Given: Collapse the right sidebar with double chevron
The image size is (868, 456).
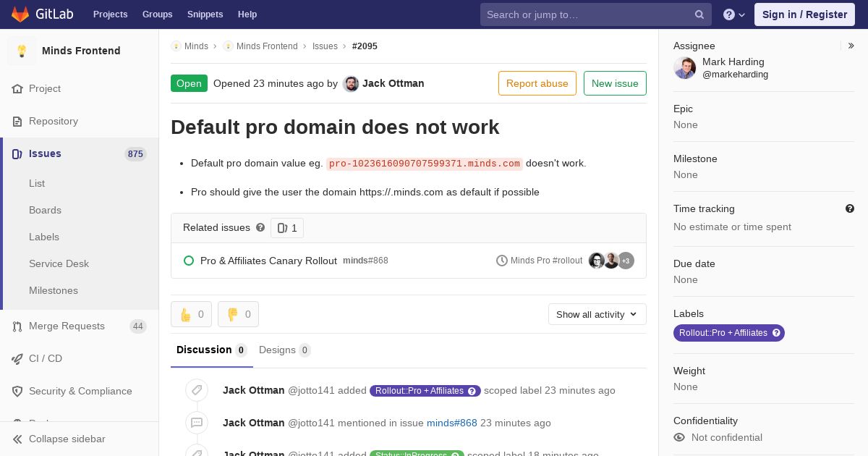Looking at the screenshot, I should 851,46.
